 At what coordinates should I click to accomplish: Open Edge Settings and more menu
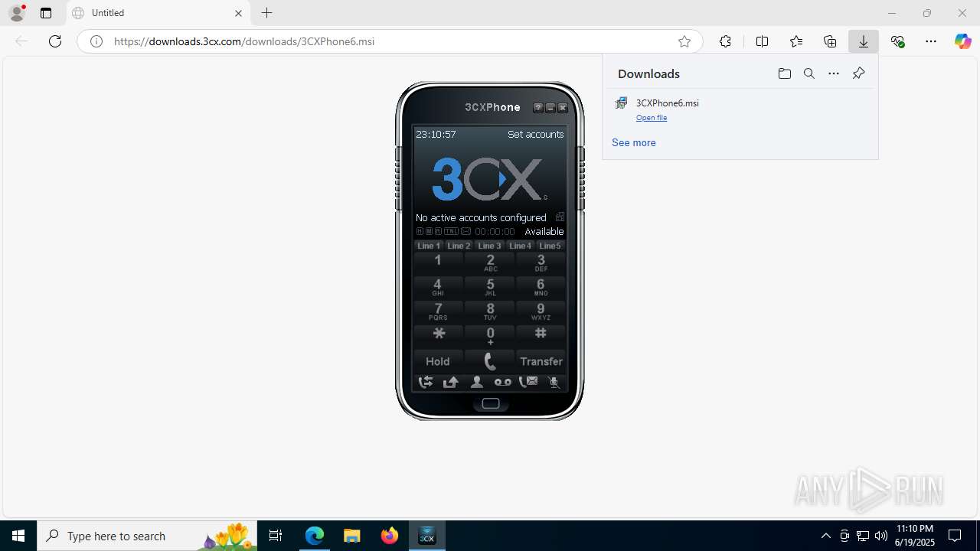click(x=931, y=41)
